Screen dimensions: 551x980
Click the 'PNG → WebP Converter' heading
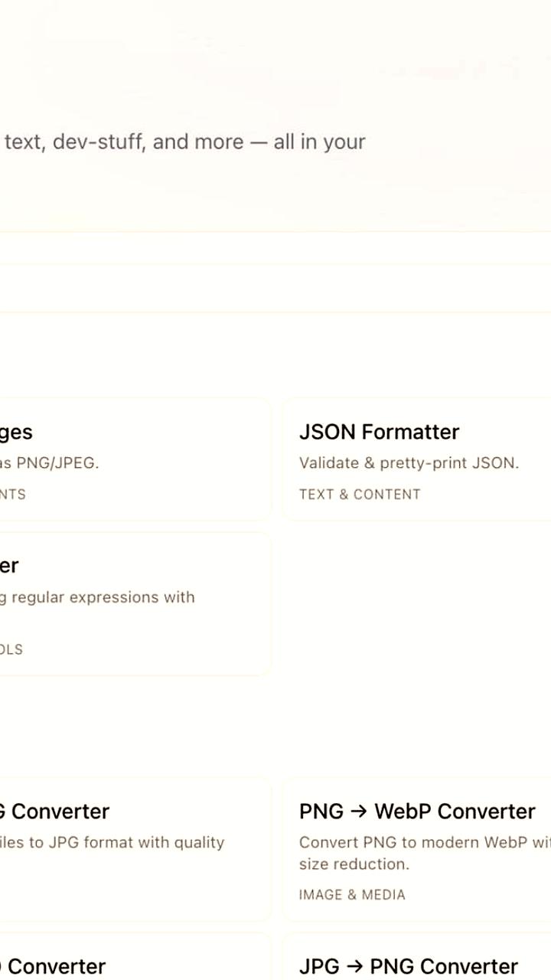pyautogui.click(x=417, y=812)
